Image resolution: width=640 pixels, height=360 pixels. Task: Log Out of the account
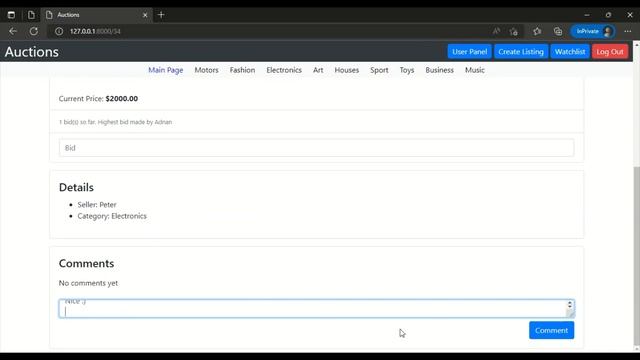tap(610, 52)
